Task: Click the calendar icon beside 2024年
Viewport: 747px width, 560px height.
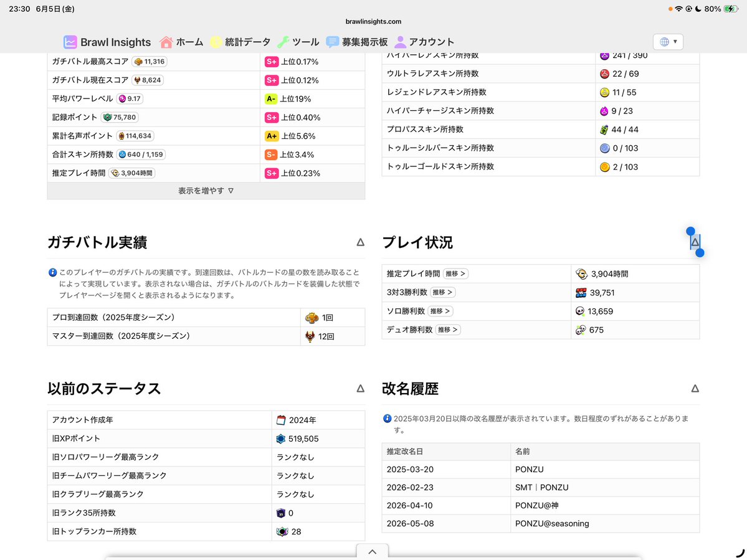Action: 281,420
